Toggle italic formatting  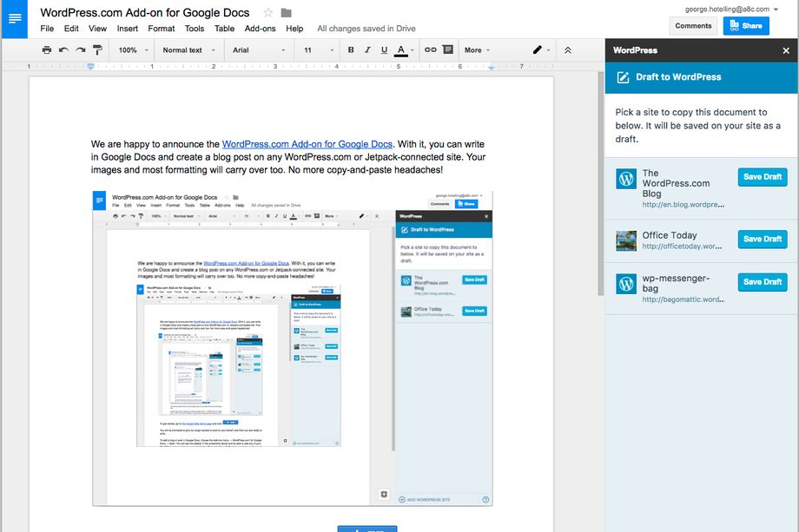click(366, 50)
